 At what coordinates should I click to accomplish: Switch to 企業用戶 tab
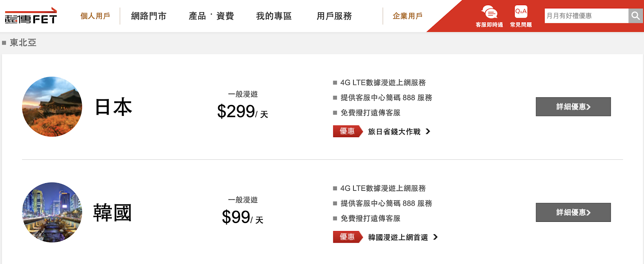pyautogui.click(x=407, y=16)
